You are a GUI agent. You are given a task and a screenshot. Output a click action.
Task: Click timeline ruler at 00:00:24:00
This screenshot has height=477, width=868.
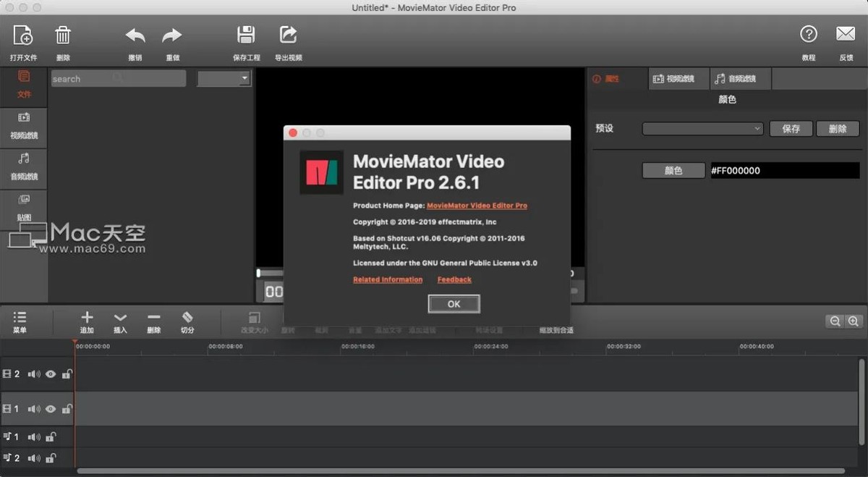coord(491,347)
